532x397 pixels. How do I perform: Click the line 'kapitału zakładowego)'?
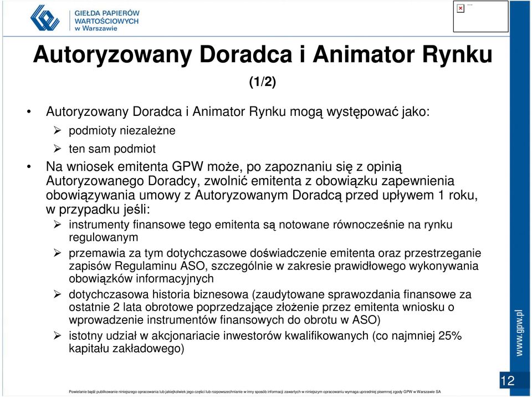(x=126, y=348)
